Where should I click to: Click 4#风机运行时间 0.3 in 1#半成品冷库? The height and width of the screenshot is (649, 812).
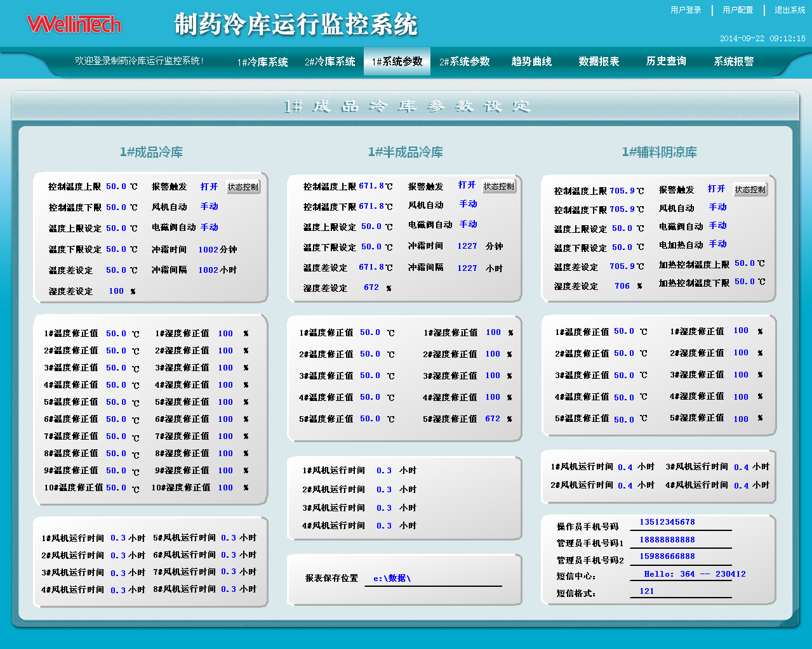click(x=384, y=526)
